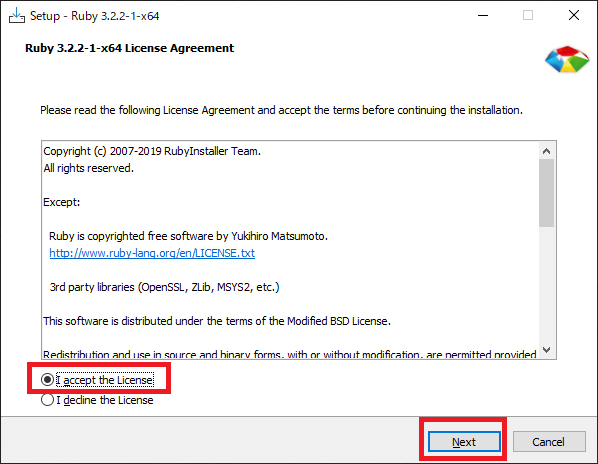
Task: Click the Setup installer icon in title bar
Action: click(x=16, y=16)
